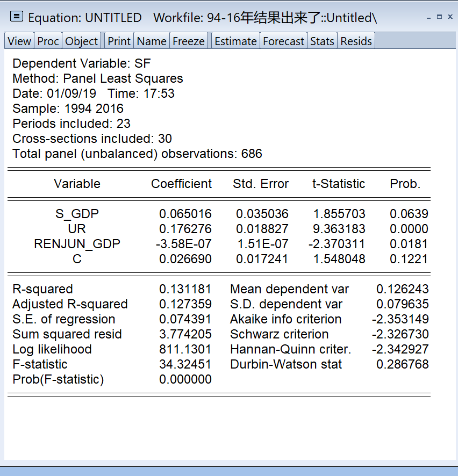Click the Variable column header
The width and height of the screenshot is (458, 476).
coord(77,184)
